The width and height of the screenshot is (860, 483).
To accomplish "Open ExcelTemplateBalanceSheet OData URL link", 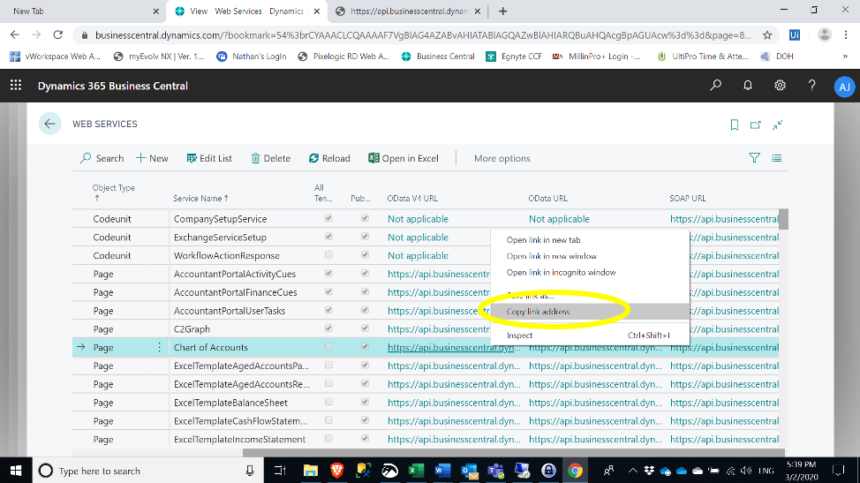I will (595, 402).
